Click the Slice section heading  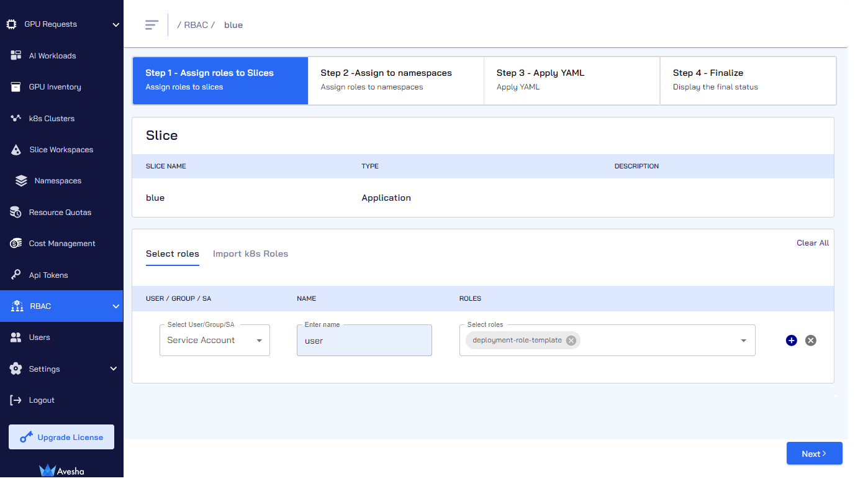[x=161, y=135]
